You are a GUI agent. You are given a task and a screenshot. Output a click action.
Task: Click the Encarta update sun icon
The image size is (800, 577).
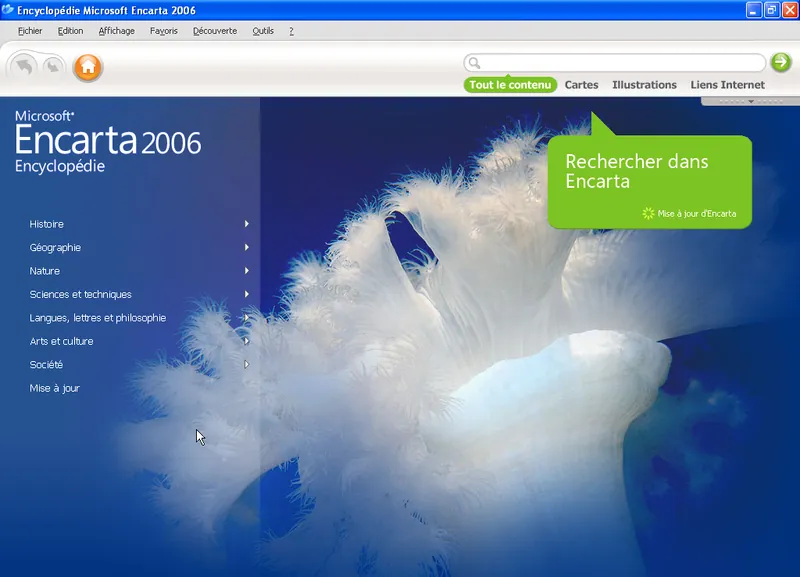(x=648, y=213)
